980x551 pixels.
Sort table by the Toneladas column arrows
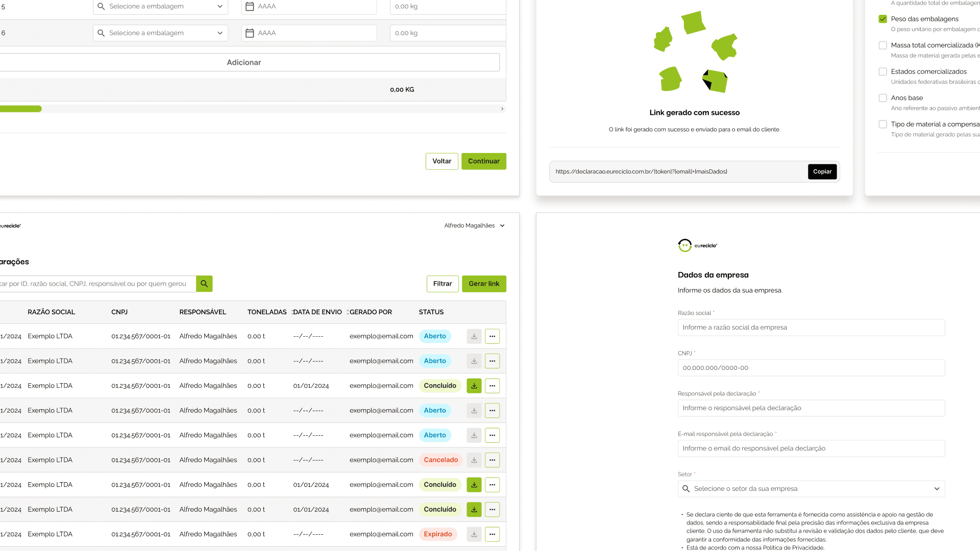tap(292, 312)
